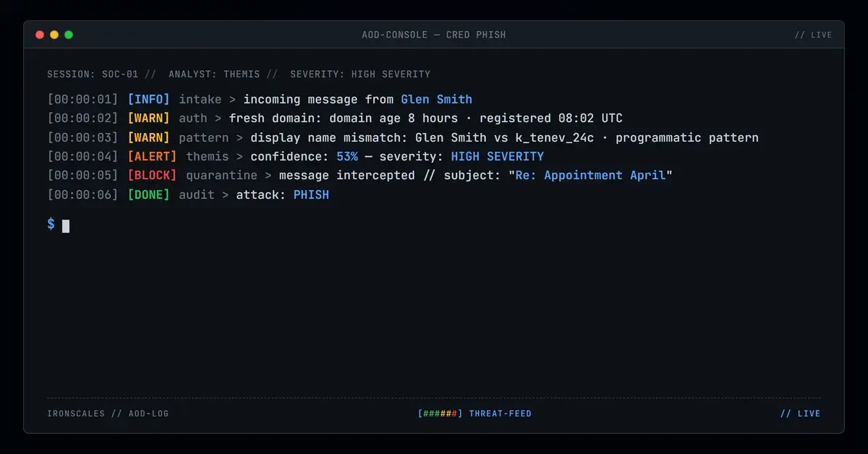Click the text 'domain age 8 hours'

pos(393,118)
